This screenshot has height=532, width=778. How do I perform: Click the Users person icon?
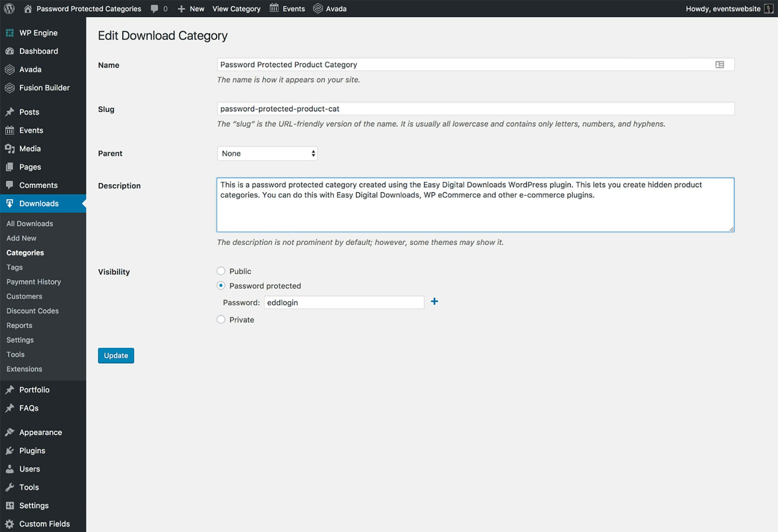[10, 469]
